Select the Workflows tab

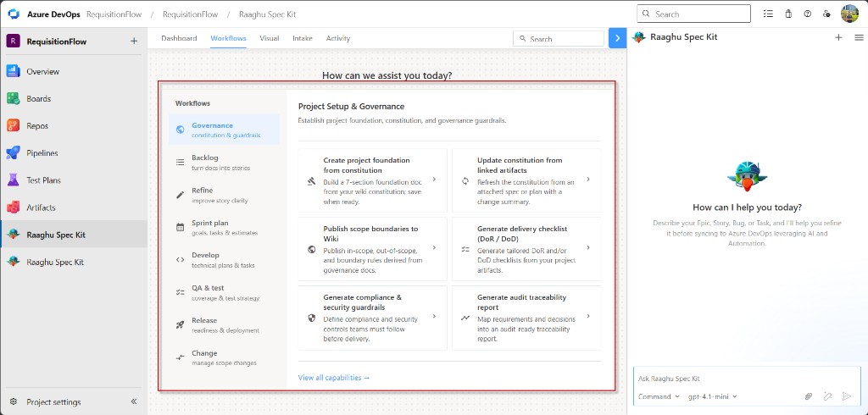point(228,38)
